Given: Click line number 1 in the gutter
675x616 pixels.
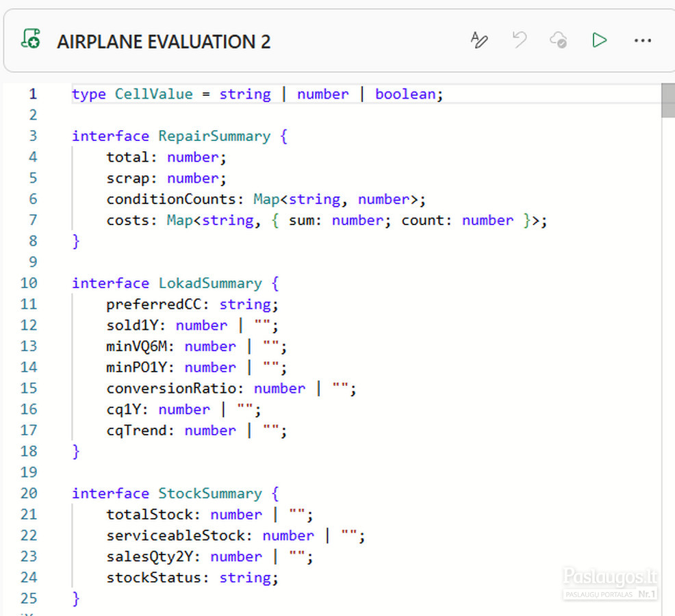Looking at the screenshot, I should click(x=33, y=94).
